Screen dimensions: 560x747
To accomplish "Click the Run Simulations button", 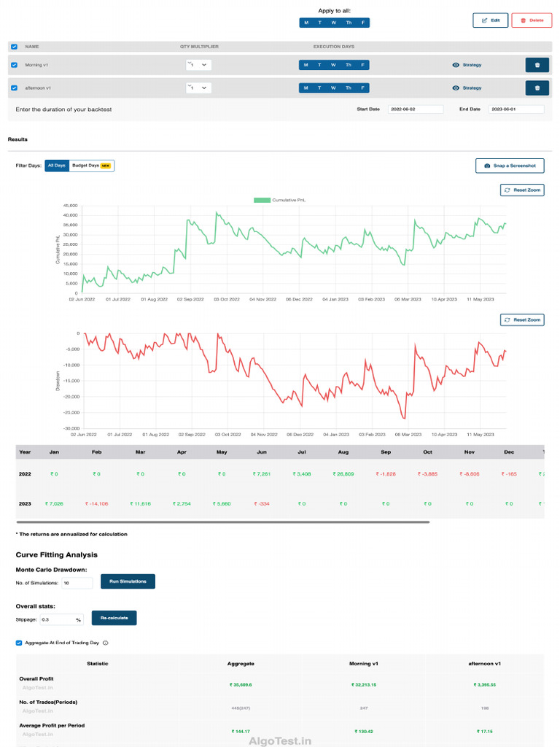I will point(128,581).
